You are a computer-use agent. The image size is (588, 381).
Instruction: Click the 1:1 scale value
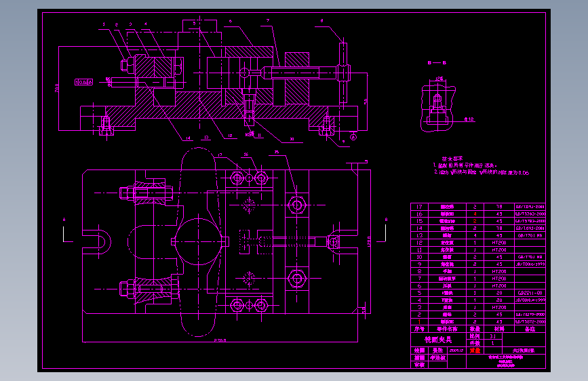pos(493,336)
